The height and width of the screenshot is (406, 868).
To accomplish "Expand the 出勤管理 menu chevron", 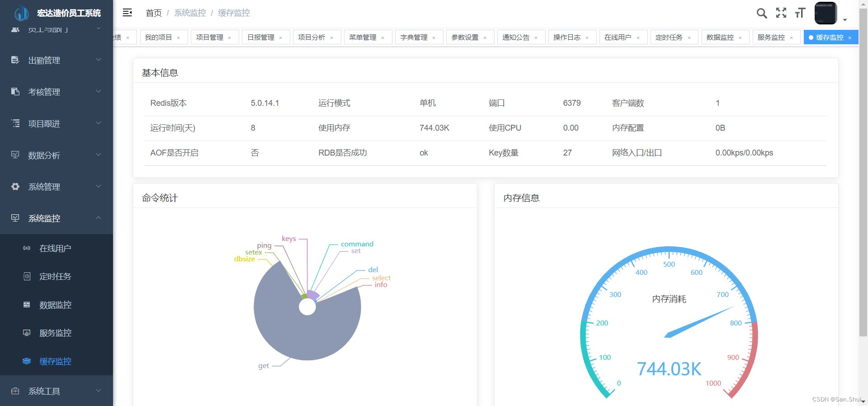I will (99, 60).
